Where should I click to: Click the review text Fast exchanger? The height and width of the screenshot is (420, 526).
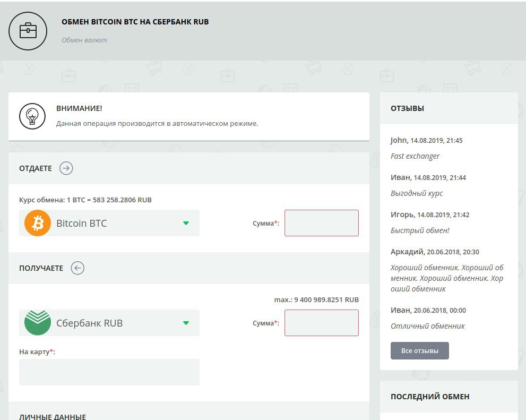415,156
